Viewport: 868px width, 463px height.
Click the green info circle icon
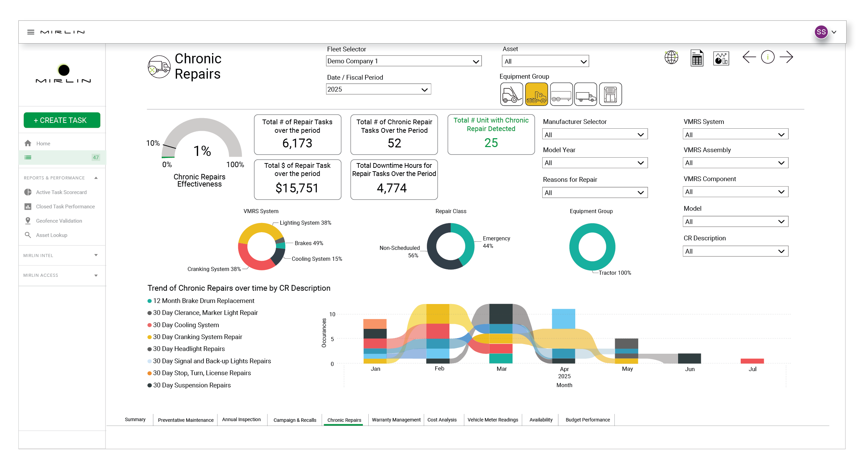(767, 57)
